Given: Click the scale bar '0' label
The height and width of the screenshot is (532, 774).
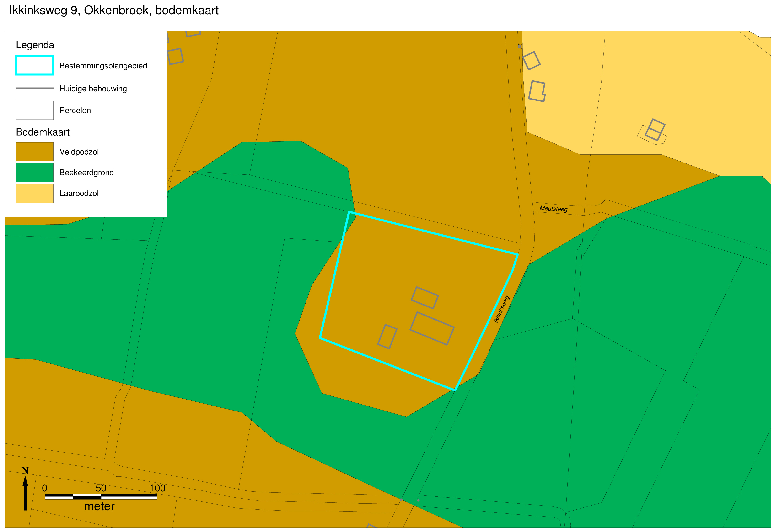Looking at the screenshot, I should [45, 489].
